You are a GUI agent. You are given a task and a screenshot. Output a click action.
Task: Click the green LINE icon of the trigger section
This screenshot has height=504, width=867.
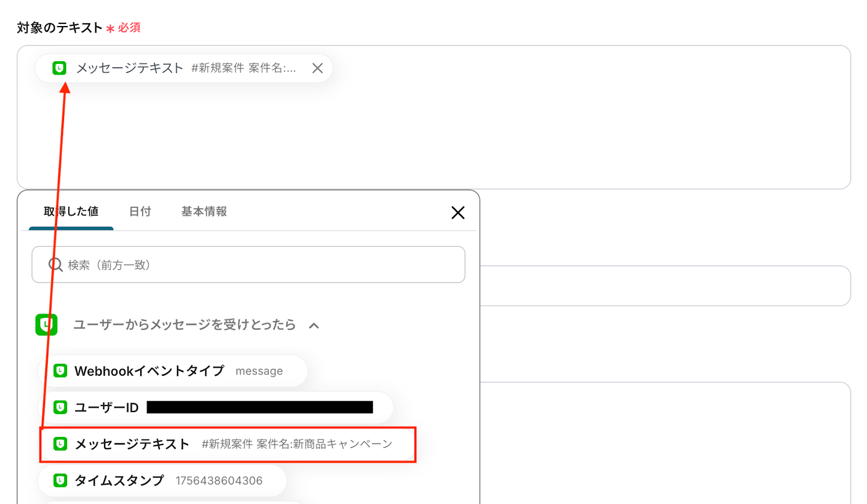click(47, 325)
